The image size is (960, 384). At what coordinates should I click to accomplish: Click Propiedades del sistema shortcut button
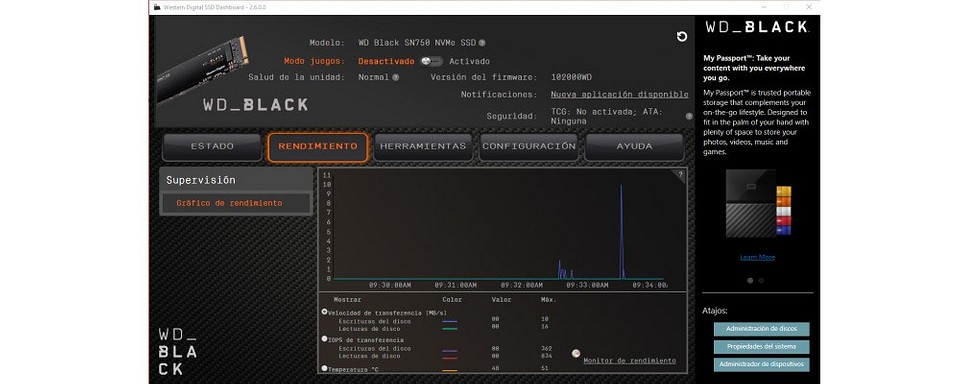pyautogui.click(x=761, y=347)
